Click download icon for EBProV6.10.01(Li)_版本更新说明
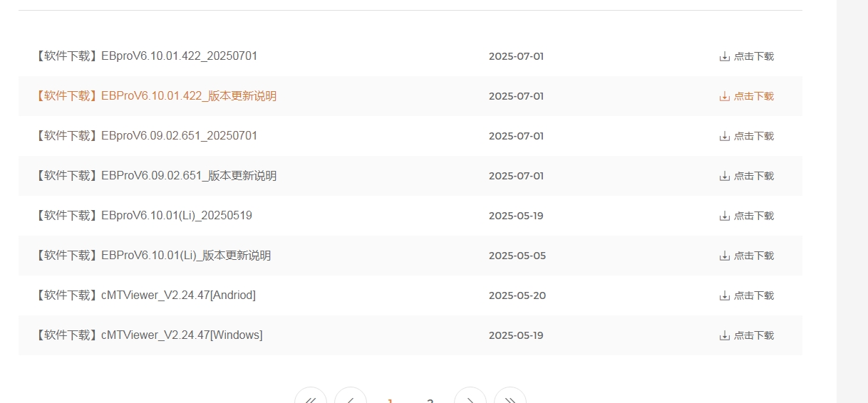 725,256
